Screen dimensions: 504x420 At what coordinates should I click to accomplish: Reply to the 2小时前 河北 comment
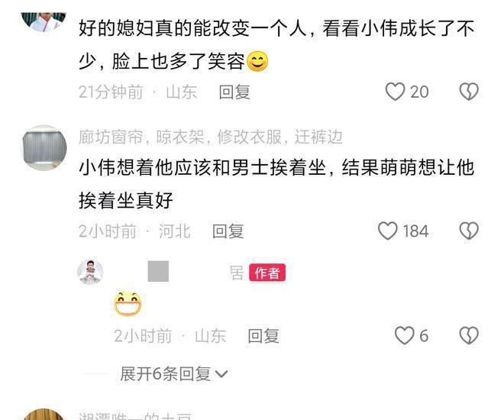pos(228,231)
